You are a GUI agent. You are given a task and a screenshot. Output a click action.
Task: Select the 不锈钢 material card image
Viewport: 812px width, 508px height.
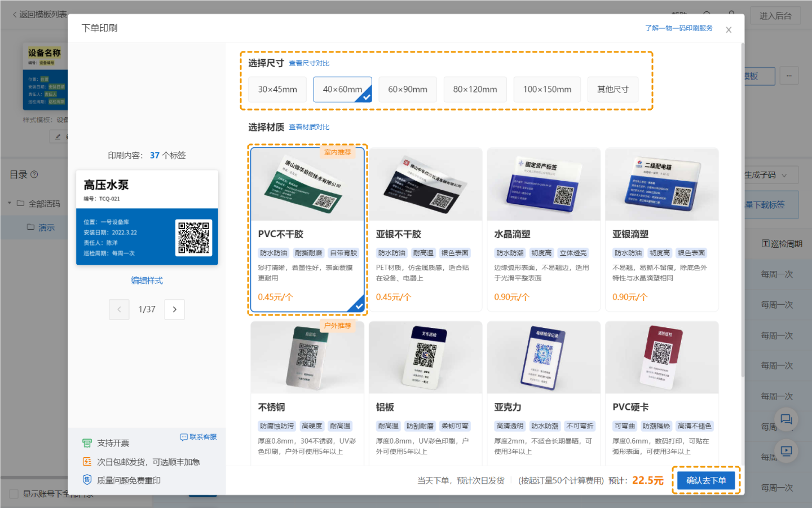pyautogui.click(x=307, y=357)
